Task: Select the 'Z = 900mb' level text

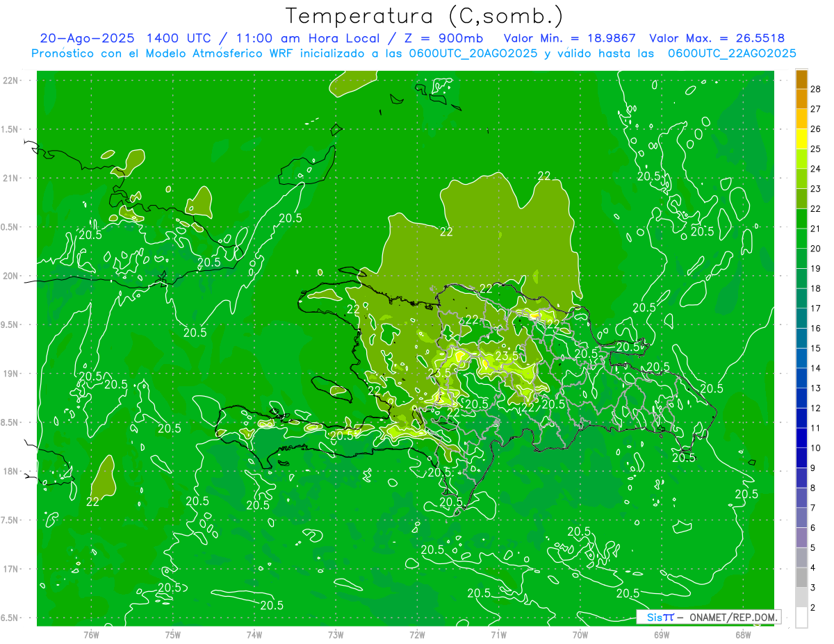Action: 443,38
